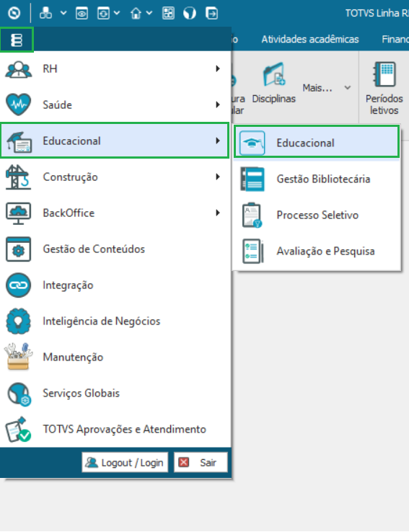409x532 pixels.
Task: Click the BackOffice monitor icon
Action: point(18,213)
